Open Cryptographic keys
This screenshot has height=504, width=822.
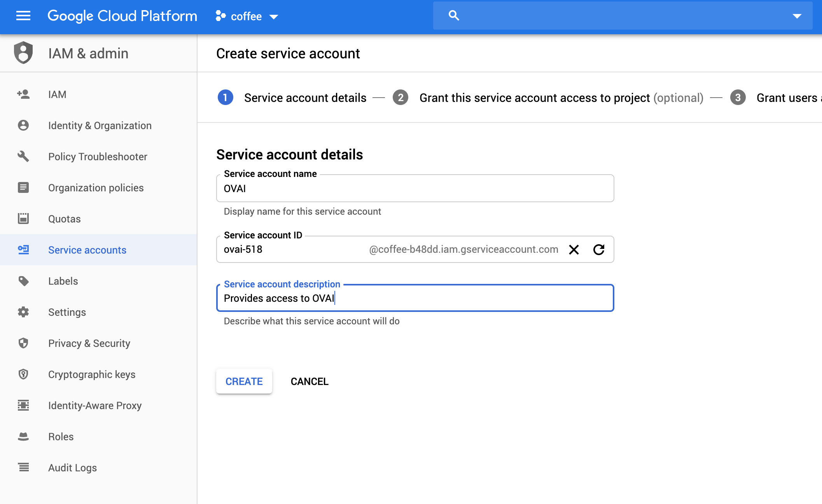point(98,374)
